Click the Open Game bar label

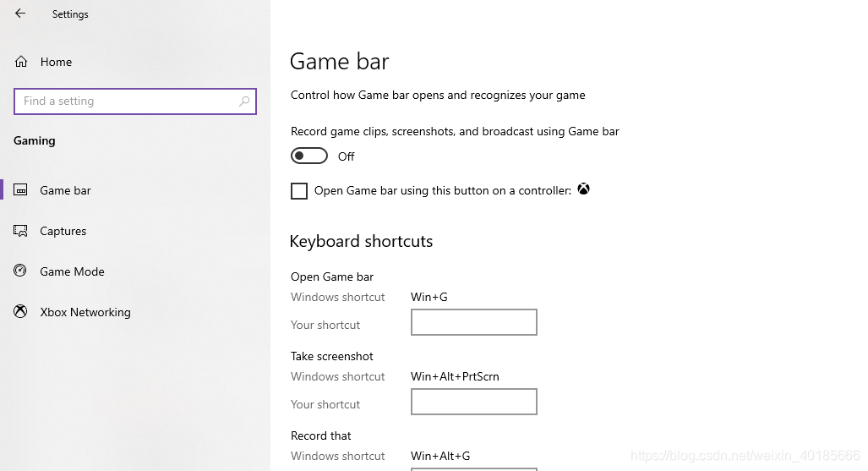click(x=331, y=277)
